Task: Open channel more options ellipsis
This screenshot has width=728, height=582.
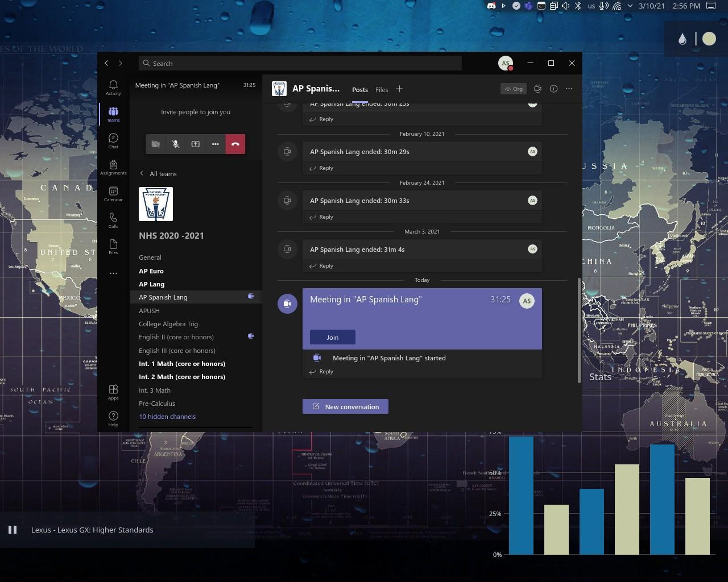Action: [569, 89]
